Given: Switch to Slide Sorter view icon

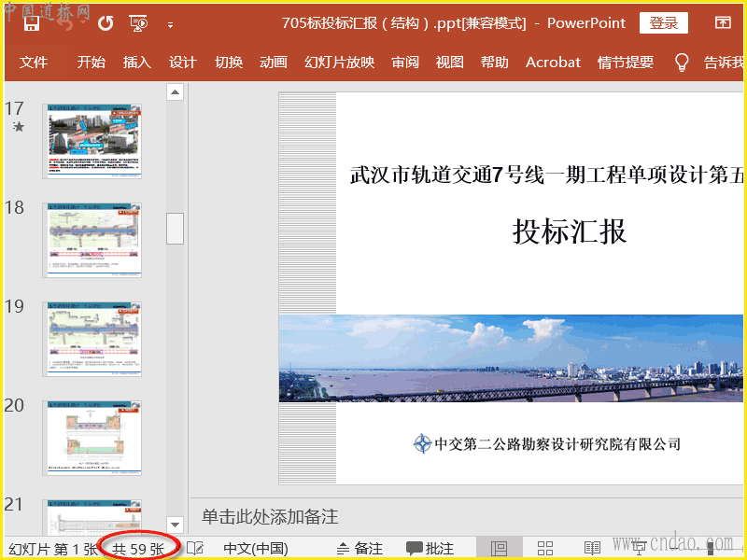Looking at the screenshot, I should (545, 548).
